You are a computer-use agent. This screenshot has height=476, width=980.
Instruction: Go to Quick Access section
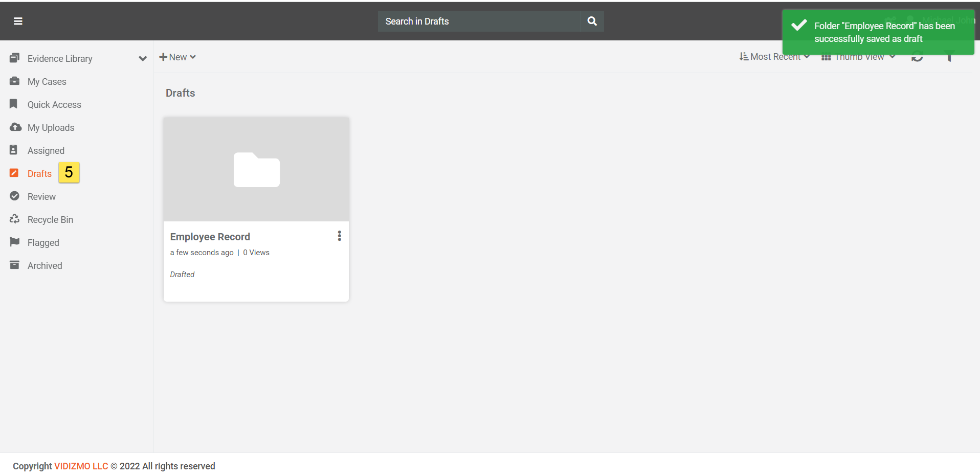[x=54, y=105]
